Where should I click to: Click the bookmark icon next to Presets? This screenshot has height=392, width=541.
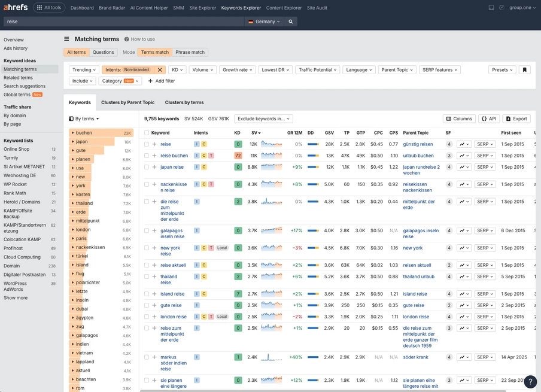[x=524, y=69]
